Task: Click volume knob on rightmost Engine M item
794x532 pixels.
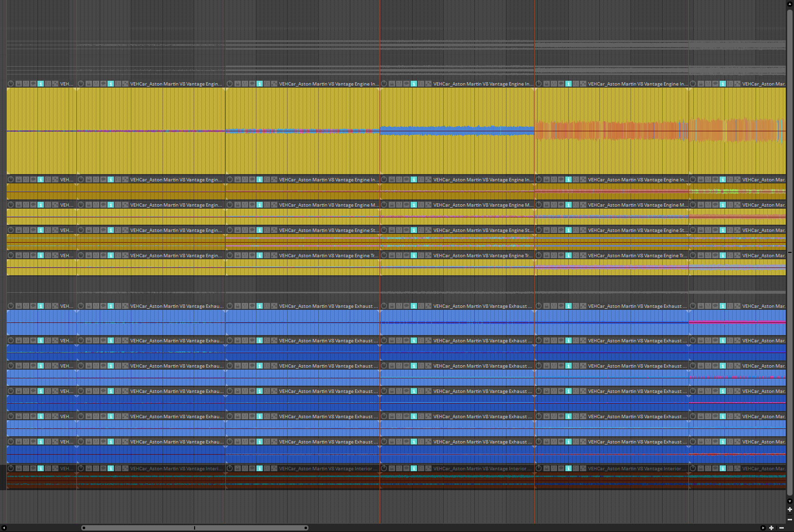Action: [693, 205]
